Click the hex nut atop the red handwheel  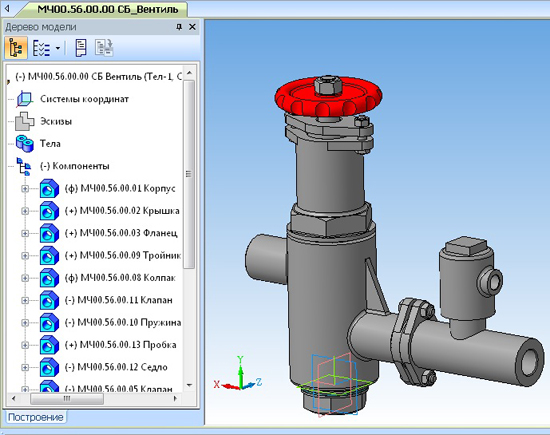click(x=328, y=85)
